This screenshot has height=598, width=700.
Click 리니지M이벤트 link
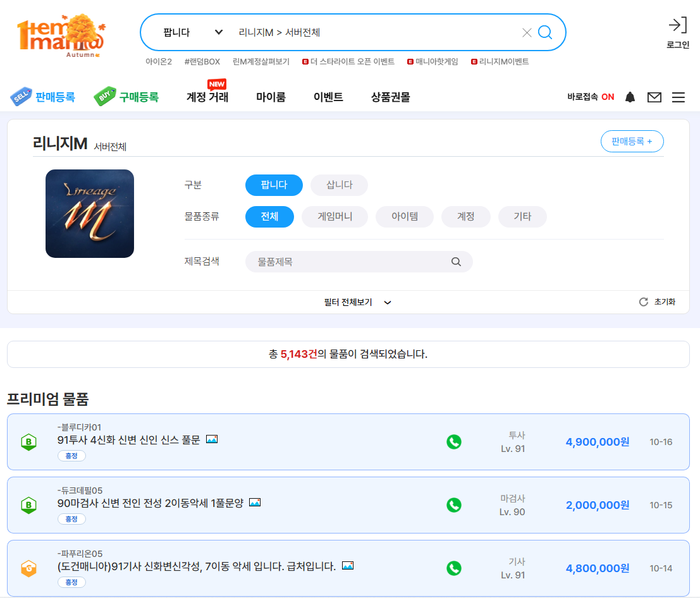(500, 61)
